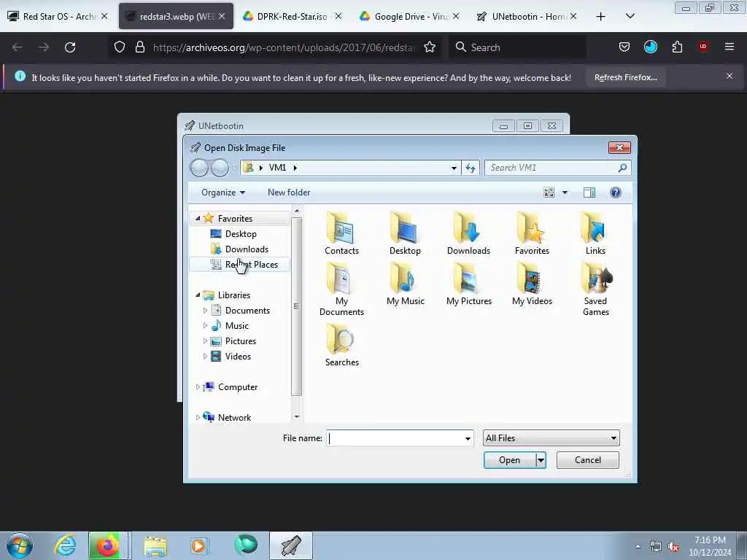747x560 pixels.
Task: Select the Downloads folder icon in file list
Action: [468, 234]
